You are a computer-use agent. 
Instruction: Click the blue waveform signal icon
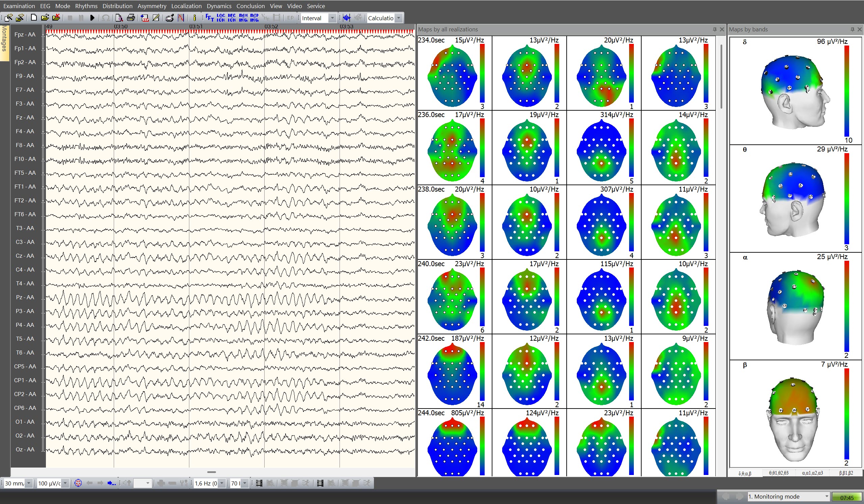(347, 18)
